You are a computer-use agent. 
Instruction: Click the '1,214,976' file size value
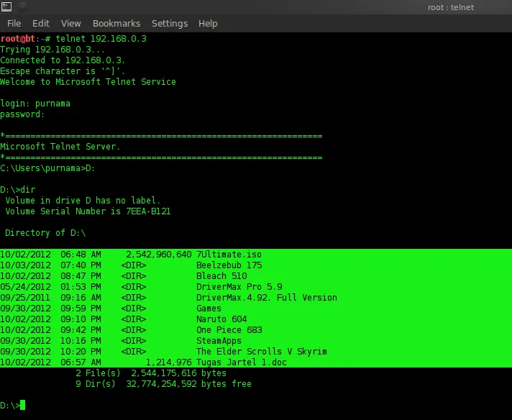point(169,362)
